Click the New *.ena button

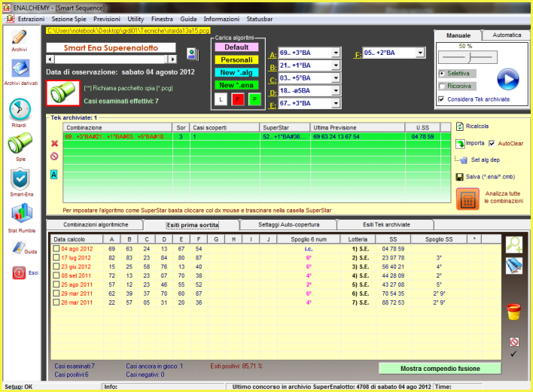click(x=236, y=85)
